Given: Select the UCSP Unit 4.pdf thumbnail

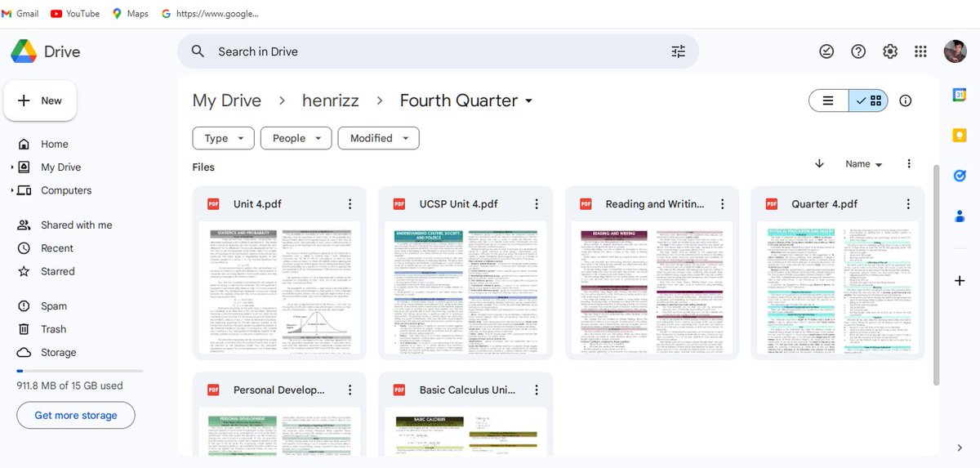Looking at the screenshot, I should tap(465, 287).
